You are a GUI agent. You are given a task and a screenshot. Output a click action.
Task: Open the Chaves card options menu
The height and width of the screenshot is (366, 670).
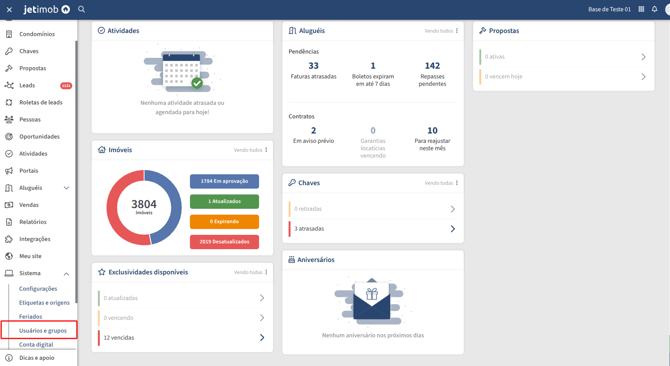[457, 183]
